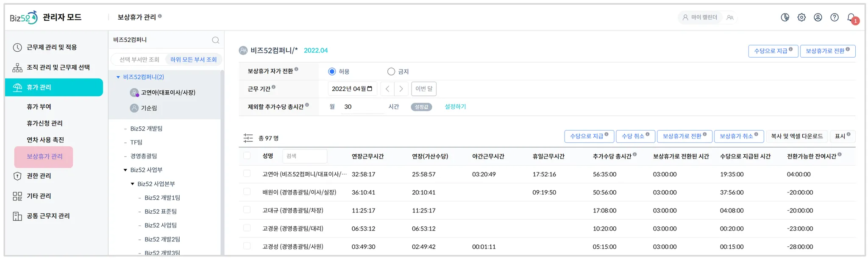This screenshot has height=259, width=868.
Task: Click the info icon on 추가수당 총시간 column
Action: click(x=634, y=154)
